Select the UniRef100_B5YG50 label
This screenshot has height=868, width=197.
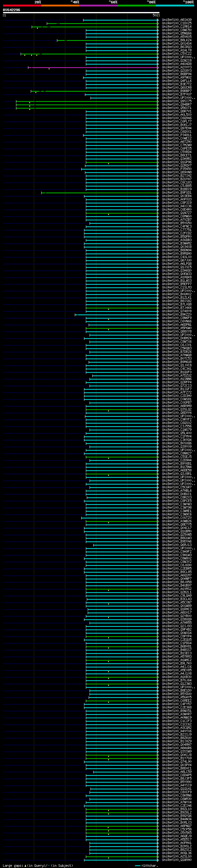(x=176, y=223)
